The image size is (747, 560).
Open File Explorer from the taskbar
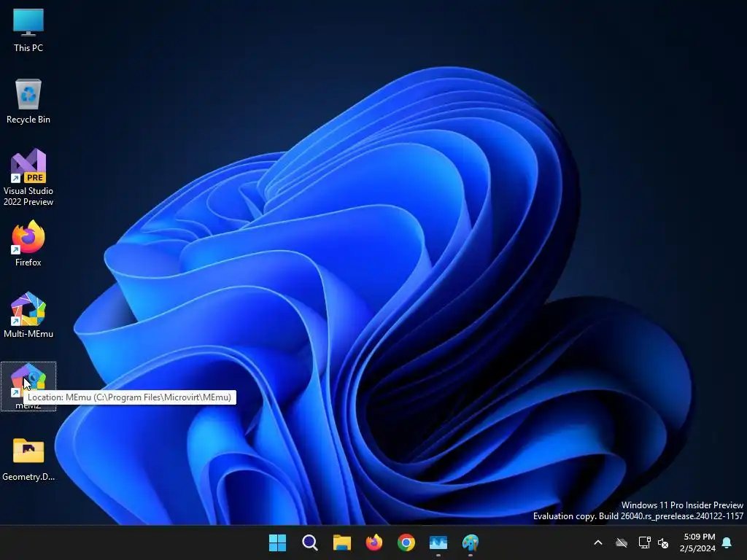(342, 542)
